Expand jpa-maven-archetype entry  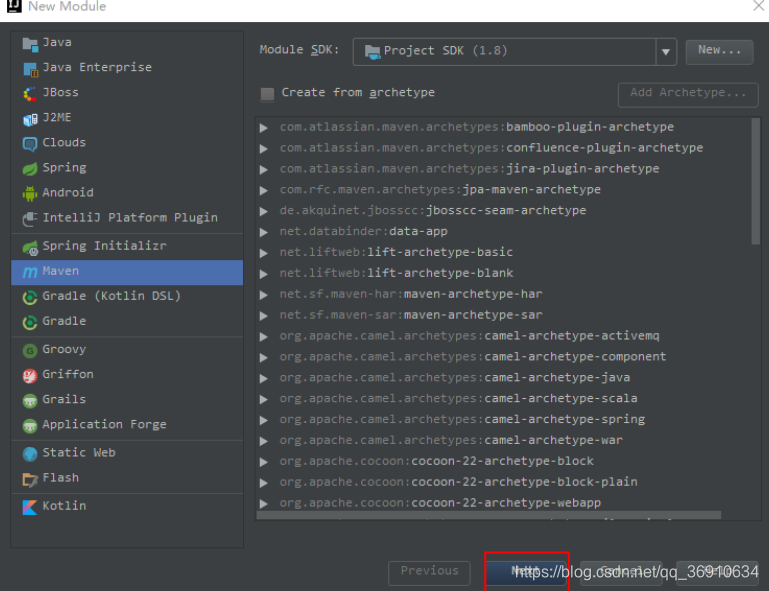coord(264,190)
